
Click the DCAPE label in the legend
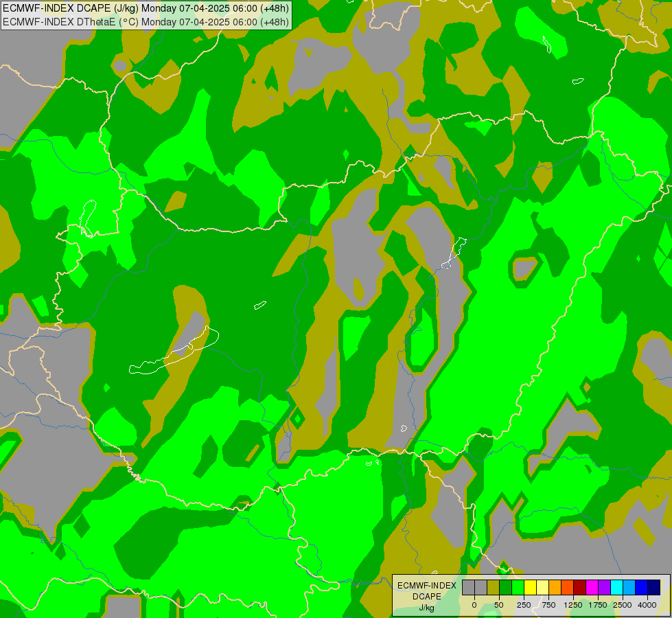coord(427,597)
